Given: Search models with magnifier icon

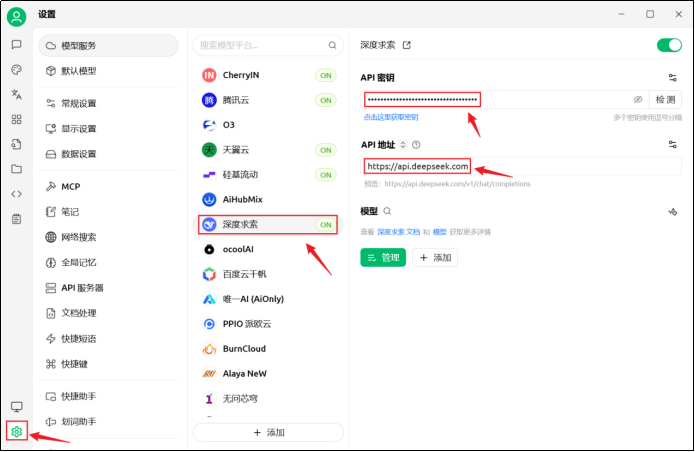Looking at the screenshot, I should (387, 211).
